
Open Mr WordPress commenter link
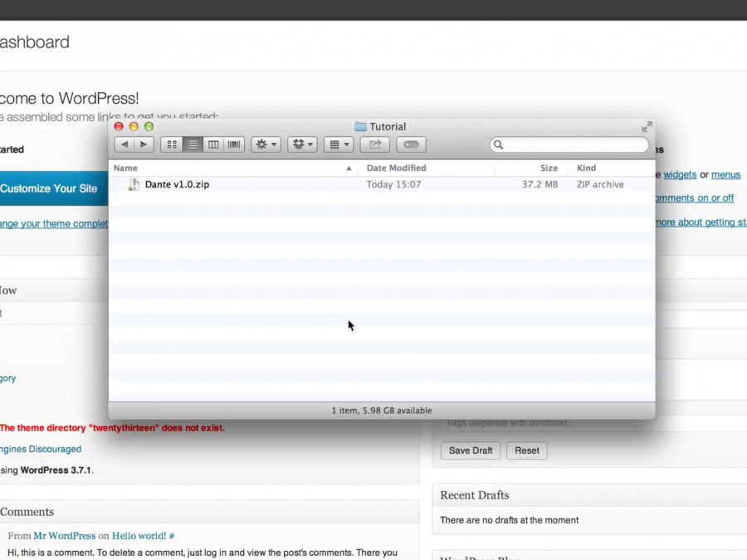tap(64, 536)
